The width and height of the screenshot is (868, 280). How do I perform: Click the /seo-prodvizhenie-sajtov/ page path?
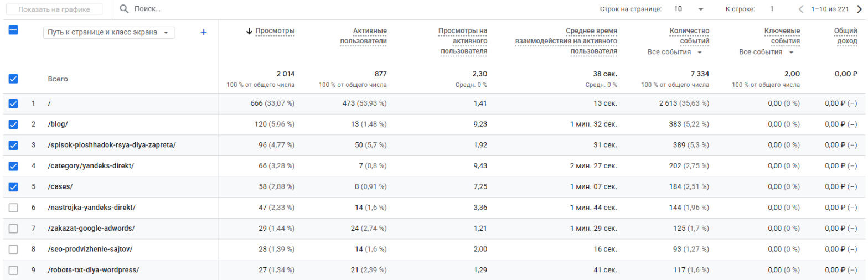click(x=90, y=250)
